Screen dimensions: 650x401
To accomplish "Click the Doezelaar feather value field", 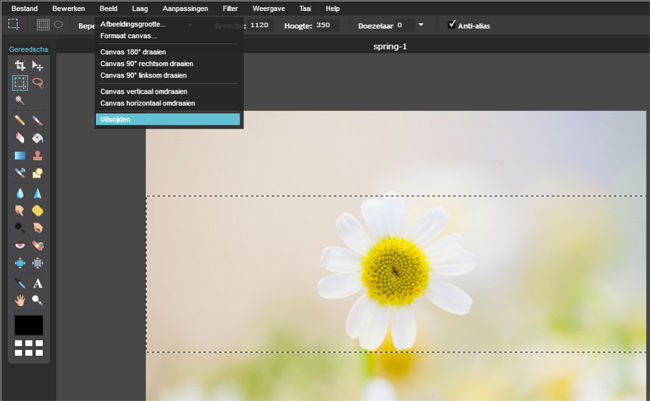I will 404,25.
